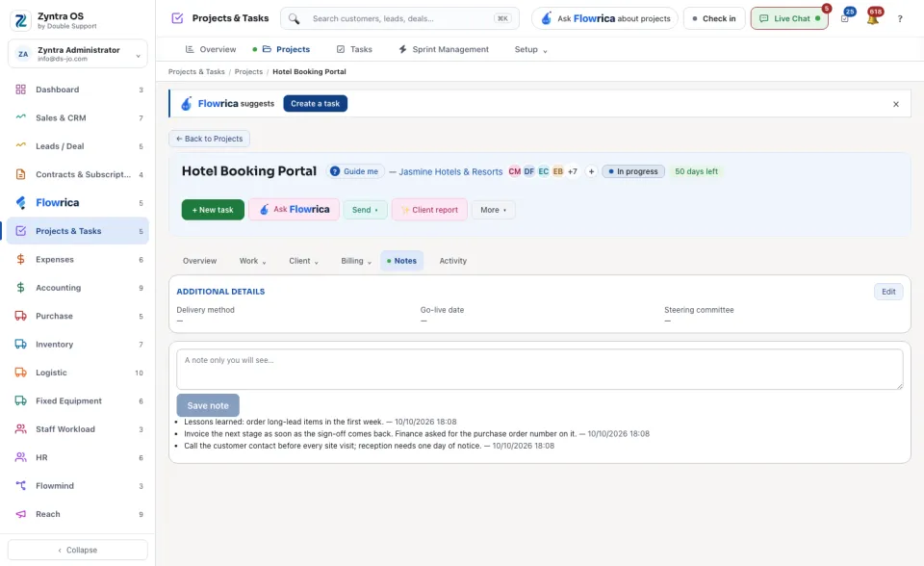Click the Contracts & Subscriptions document icon
924x566 pixels.
pyautogui.click(x=20, y=174)
